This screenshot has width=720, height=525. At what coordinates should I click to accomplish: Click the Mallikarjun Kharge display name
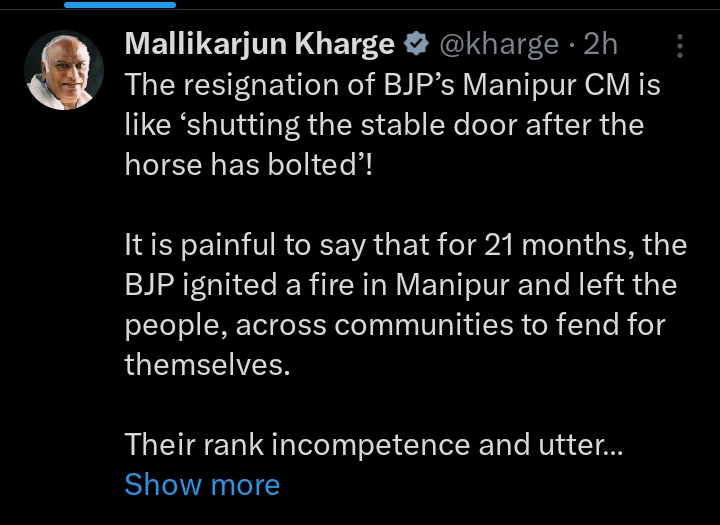[260, 44]
